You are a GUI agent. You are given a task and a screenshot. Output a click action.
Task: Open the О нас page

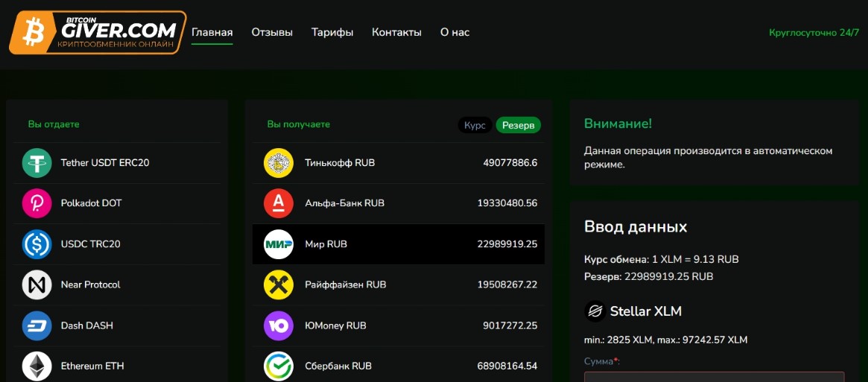tap(454, 33)
